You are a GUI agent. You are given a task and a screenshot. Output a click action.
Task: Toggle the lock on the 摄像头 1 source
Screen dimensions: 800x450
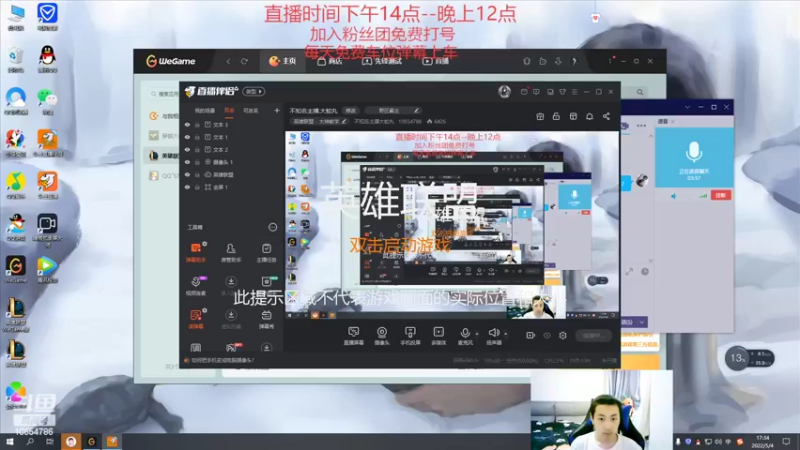point(197,162)
